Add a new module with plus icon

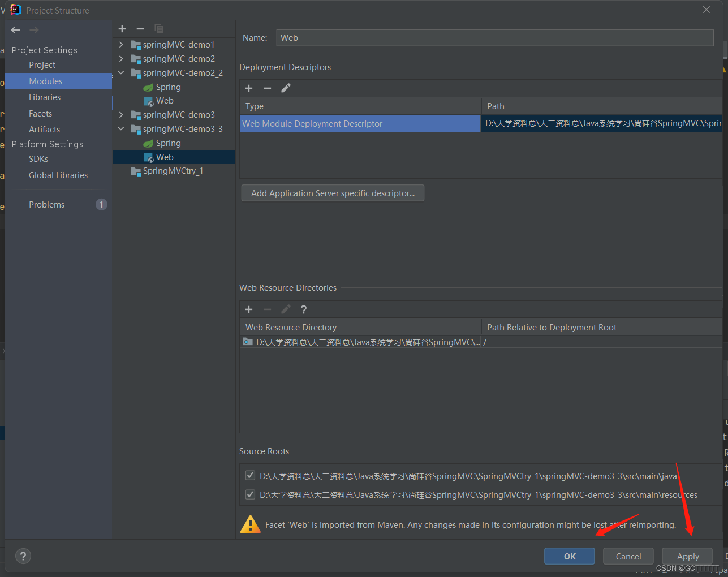tap(122, 29)
